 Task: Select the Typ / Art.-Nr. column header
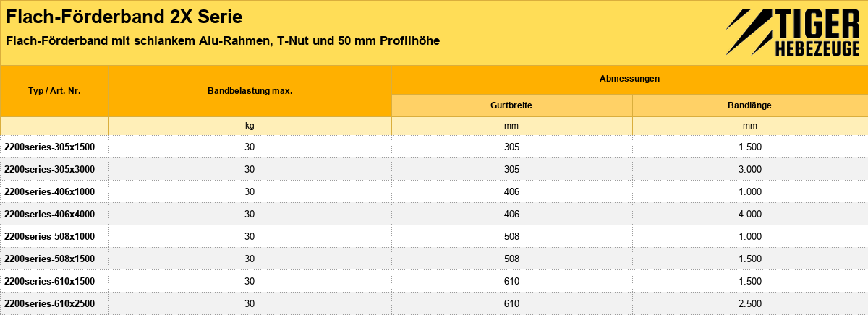click(54, 91)
